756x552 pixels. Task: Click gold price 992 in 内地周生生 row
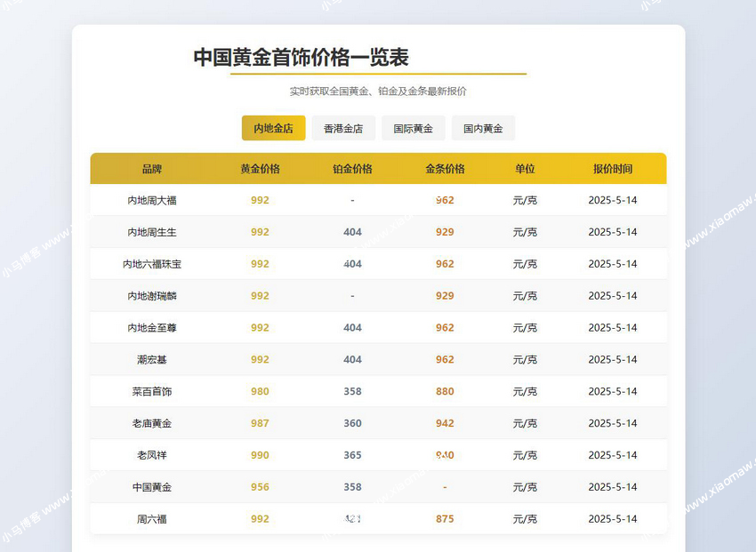pyautogui.click(x=260, y=232)
